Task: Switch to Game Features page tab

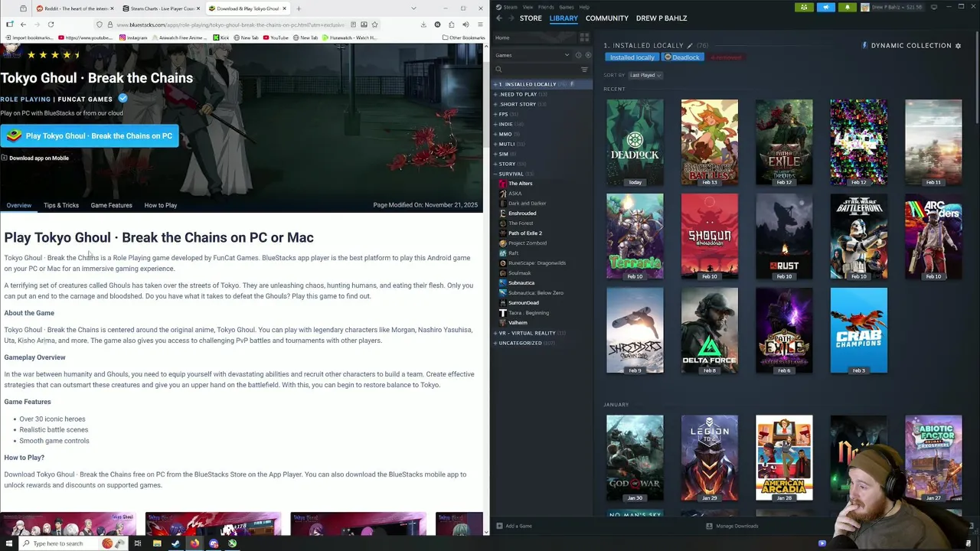Action: click(111, 205)
